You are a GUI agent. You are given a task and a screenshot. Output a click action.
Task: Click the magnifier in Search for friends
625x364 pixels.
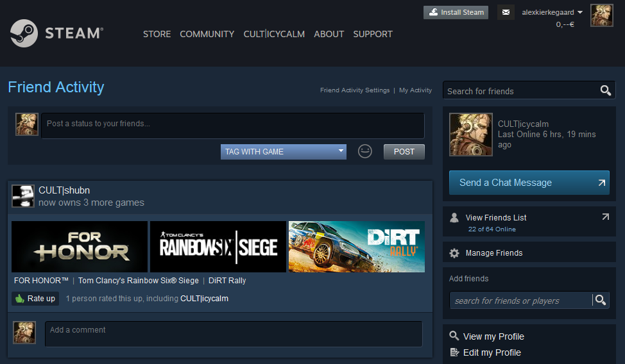point(605,90)
